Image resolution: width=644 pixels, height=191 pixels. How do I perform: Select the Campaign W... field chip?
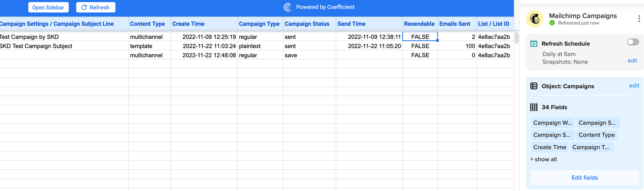pos(552,123)
